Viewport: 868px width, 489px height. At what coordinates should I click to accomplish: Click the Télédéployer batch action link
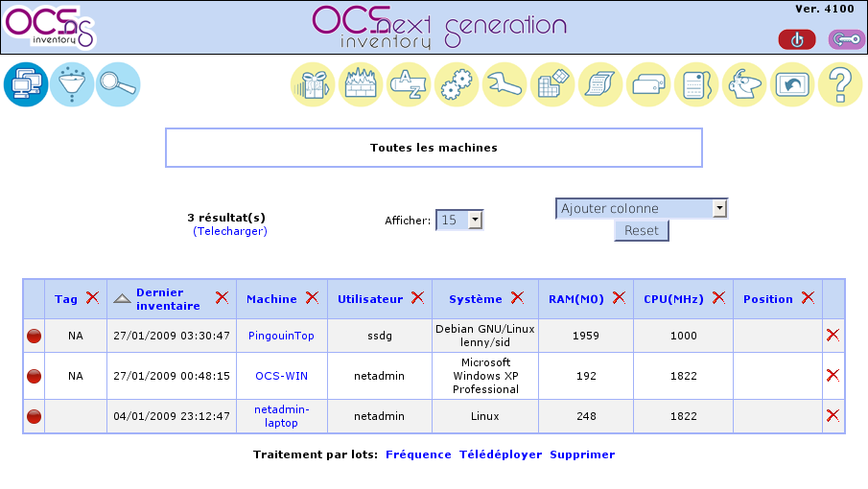[x=501, y=454]
